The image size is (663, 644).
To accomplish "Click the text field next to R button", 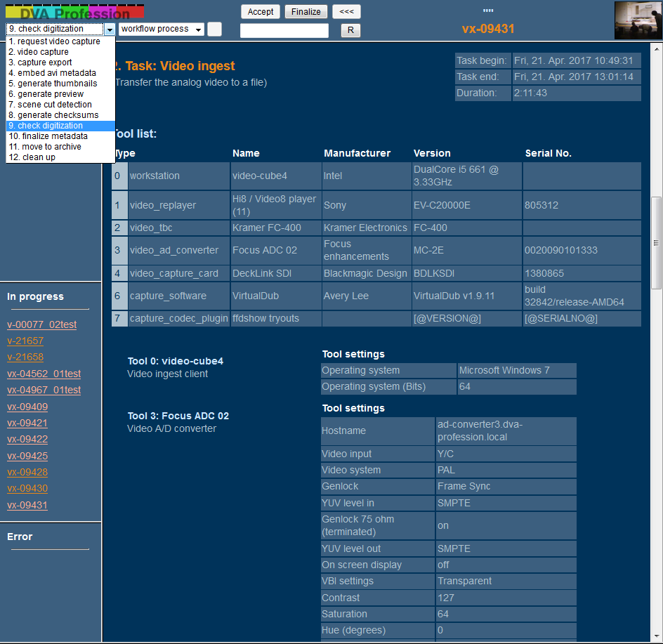I will 284,31.
